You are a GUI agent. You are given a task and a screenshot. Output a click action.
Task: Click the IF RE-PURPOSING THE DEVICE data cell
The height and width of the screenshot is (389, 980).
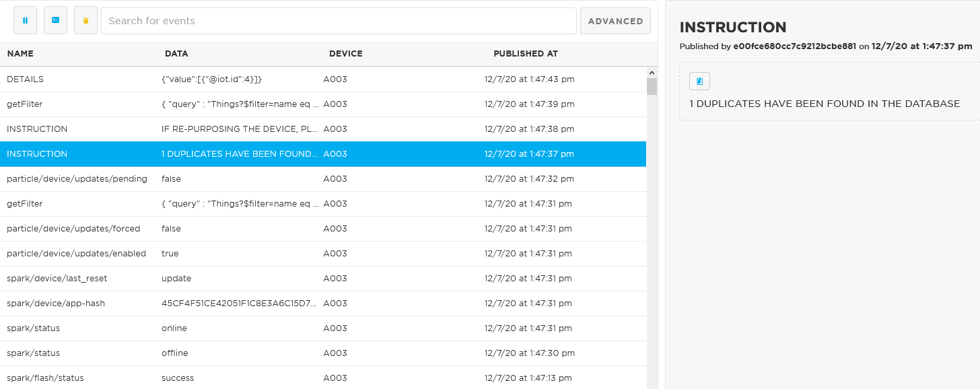(x=240, y=129)
